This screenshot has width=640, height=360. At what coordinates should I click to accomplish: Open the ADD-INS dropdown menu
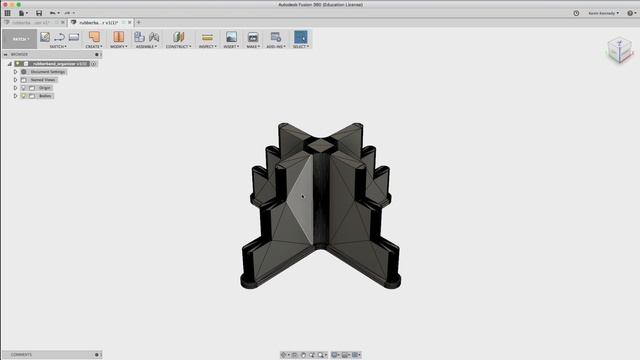tap(276, 47)
